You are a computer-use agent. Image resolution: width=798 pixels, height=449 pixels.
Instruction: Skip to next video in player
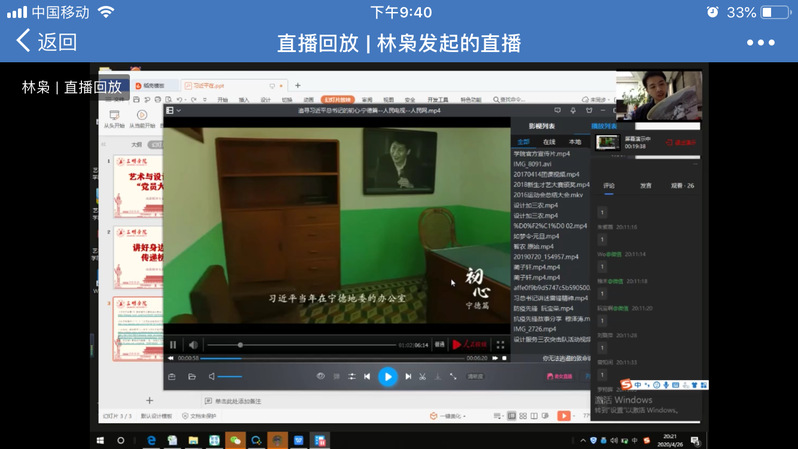(408, 377)
